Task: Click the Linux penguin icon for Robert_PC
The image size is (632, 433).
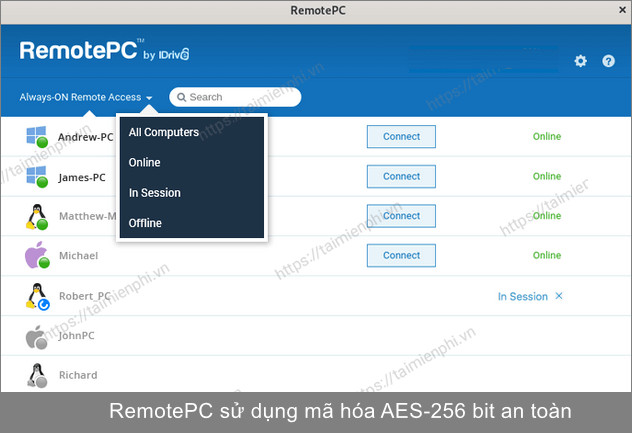Action: click(37, 296)
